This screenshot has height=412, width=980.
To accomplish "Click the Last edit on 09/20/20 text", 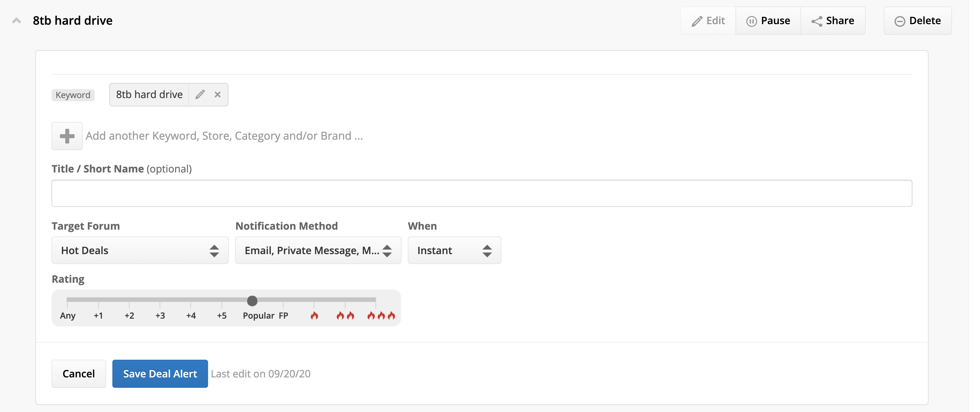I will [261, 374].
